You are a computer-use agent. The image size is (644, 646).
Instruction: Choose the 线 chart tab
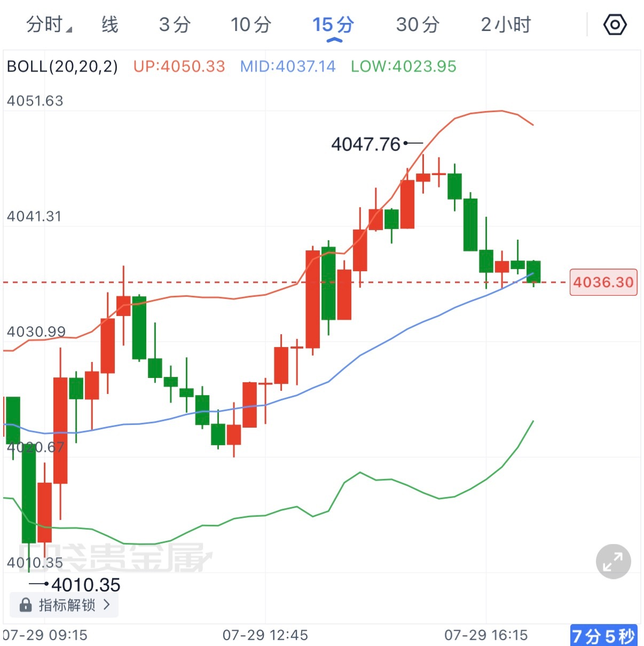click(x=110, y=25)
